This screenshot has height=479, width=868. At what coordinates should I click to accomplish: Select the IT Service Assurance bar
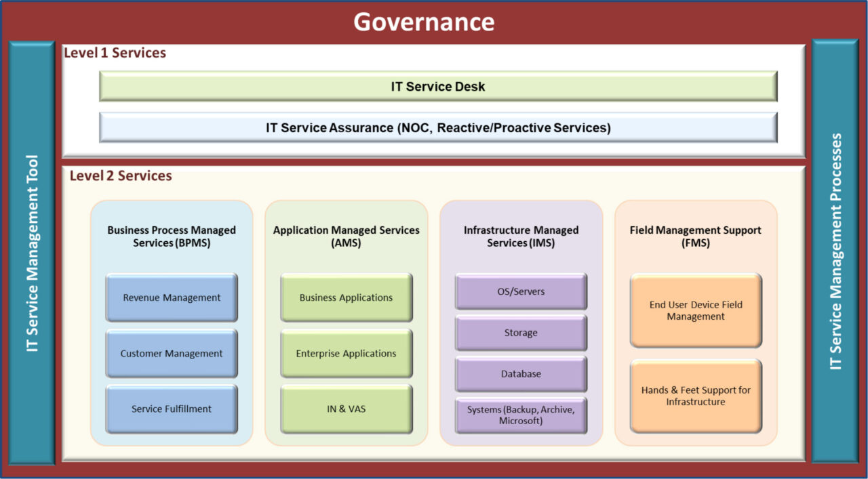coord(437,127)
